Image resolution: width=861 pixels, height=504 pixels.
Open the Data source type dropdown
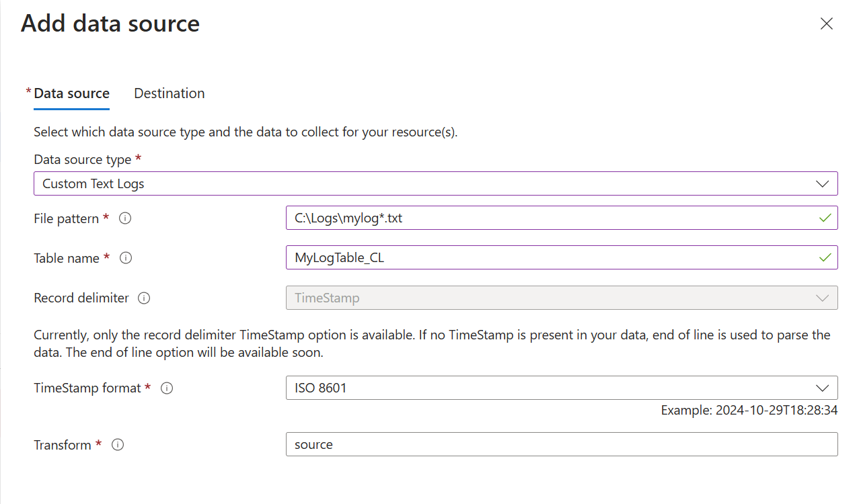point(435,183)
